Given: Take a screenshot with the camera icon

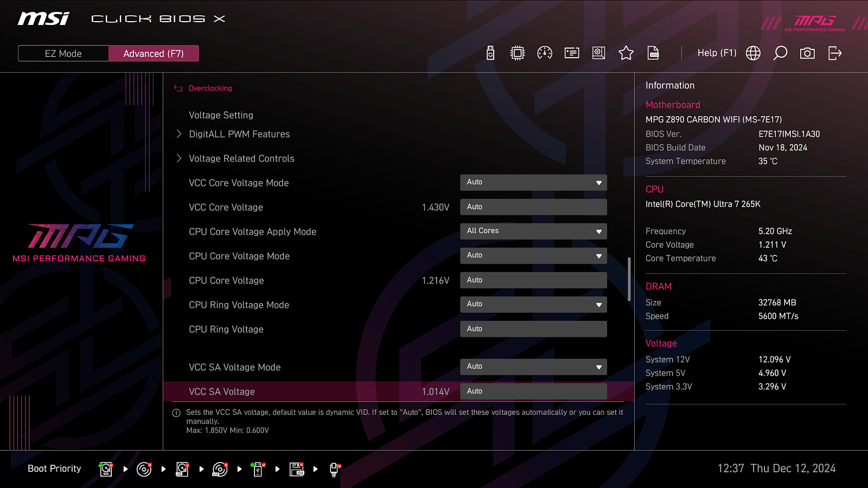Looking at the screenshot, I should [807, 53].
